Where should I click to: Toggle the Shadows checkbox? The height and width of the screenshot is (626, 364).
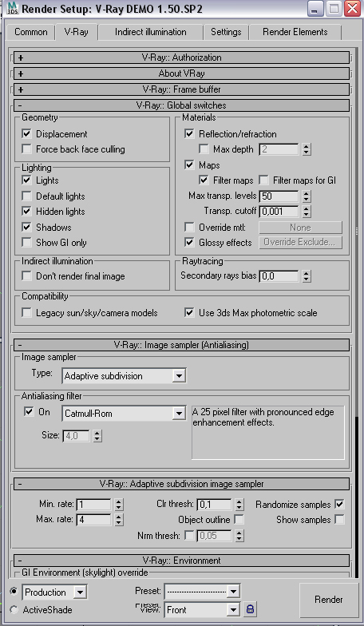click(27, 227)
